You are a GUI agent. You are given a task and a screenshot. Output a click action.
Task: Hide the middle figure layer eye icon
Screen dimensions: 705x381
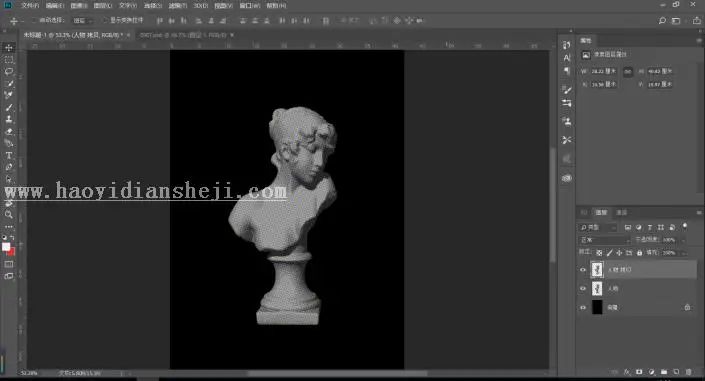pyautogui.click(x=583, y=288)
